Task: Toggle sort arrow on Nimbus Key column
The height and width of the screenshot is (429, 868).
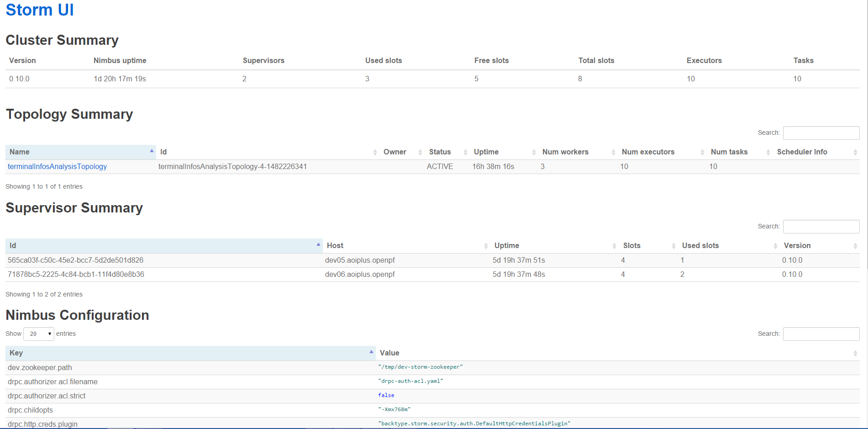Action: (x=371, y=352)
